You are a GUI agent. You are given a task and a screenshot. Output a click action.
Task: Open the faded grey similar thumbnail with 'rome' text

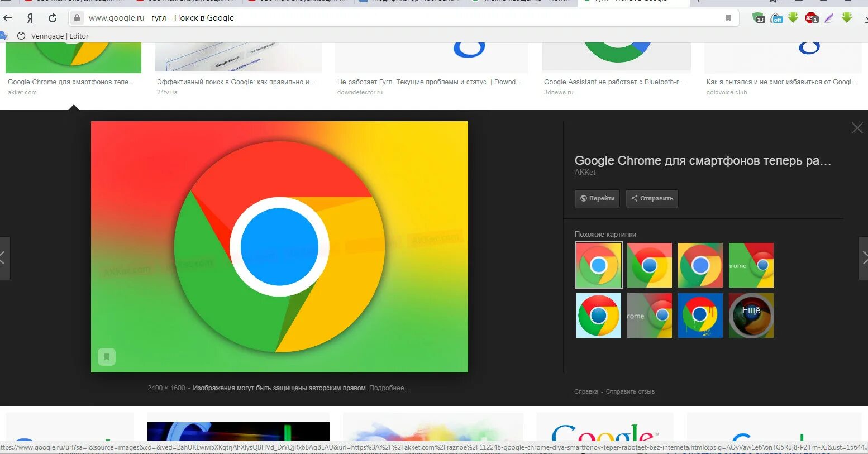tap(650, 316)
